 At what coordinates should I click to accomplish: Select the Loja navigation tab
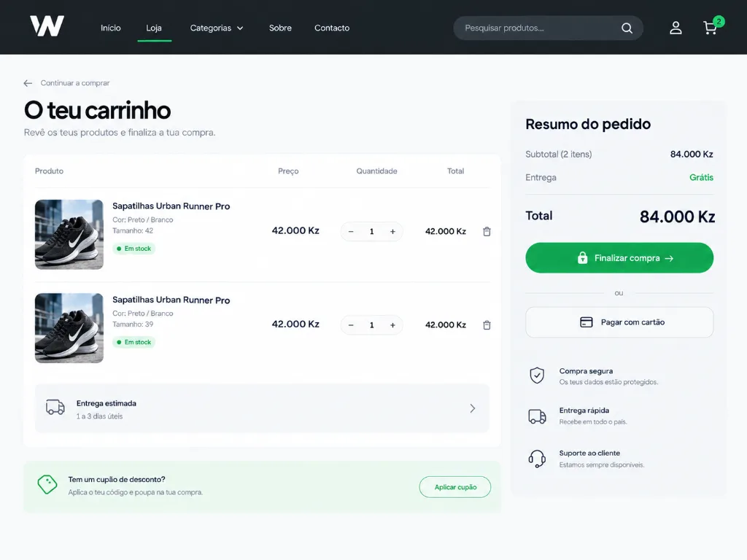154,28
